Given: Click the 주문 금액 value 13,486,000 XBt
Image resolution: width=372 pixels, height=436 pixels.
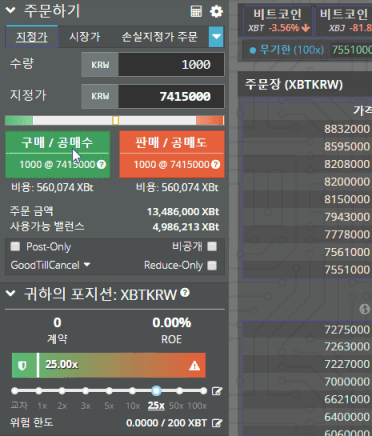Looking at the screenshot, I should (x=183, y=212).
